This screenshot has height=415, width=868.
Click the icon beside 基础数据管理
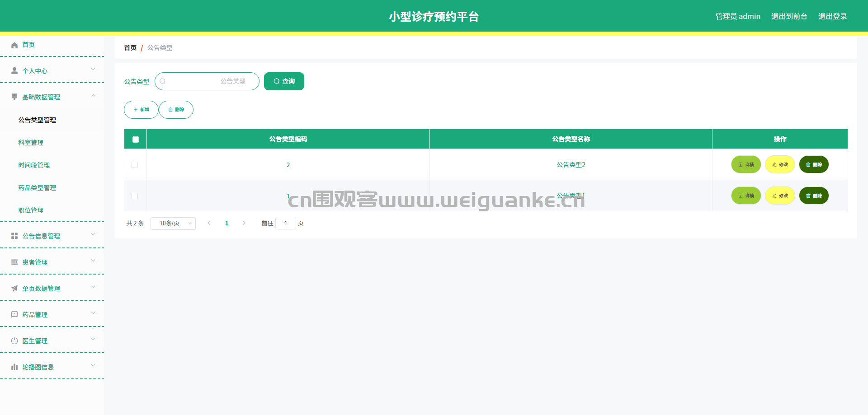[14, 97]
